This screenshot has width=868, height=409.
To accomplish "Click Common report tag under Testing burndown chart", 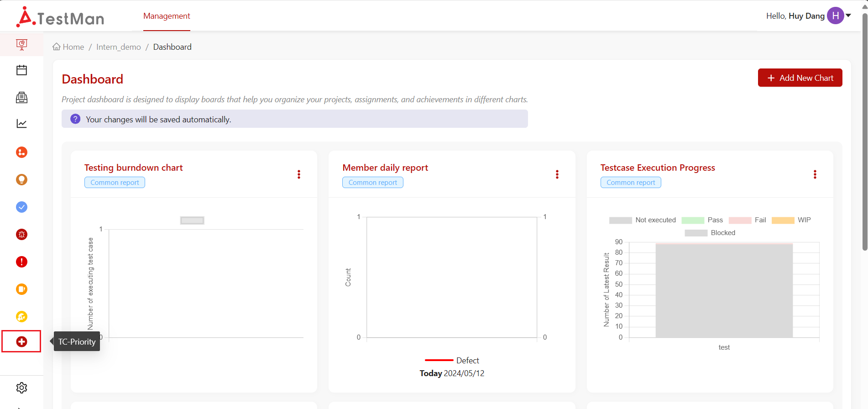I will point(115,183).
